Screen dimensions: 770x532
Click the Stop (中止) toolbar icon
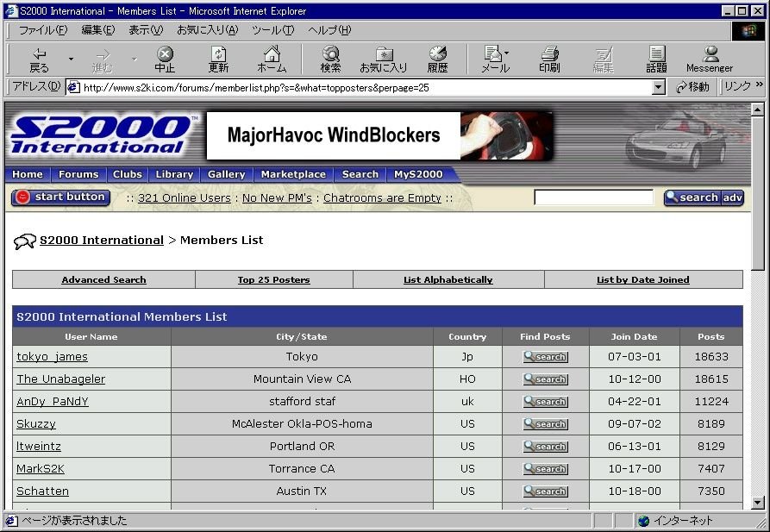(x=165, y=59)
